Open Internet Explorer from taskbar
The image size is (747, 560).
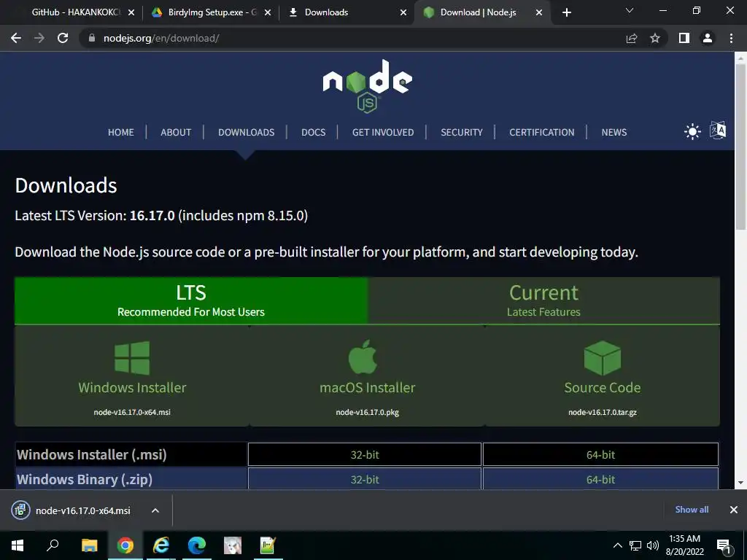tap(161, 545)
